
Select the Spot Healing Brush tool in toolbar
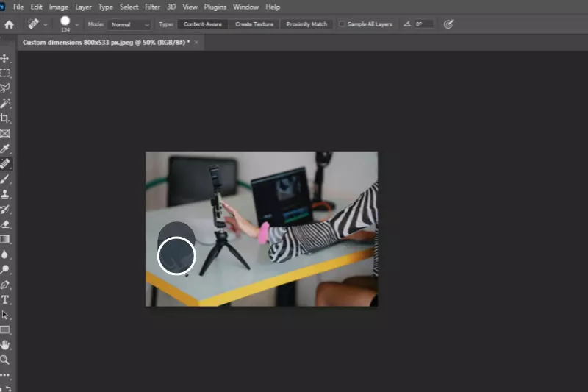click(x=5, y=164)
